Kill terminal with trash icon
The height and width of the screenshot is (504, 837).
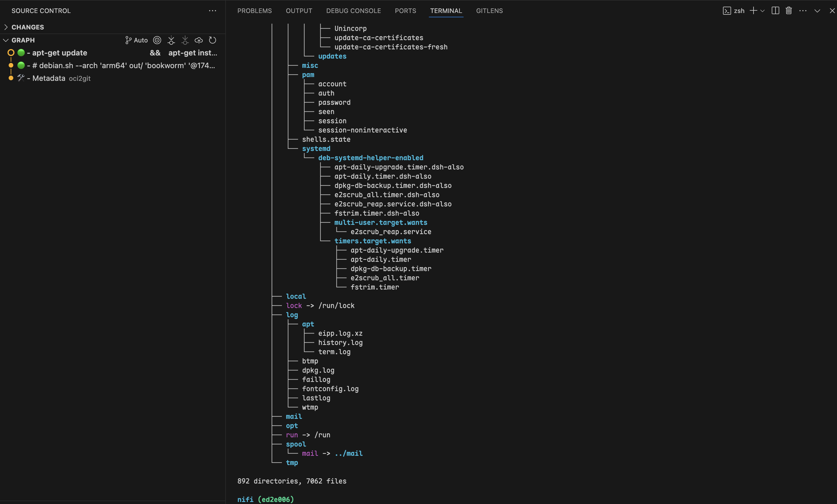tap(789, 11)
